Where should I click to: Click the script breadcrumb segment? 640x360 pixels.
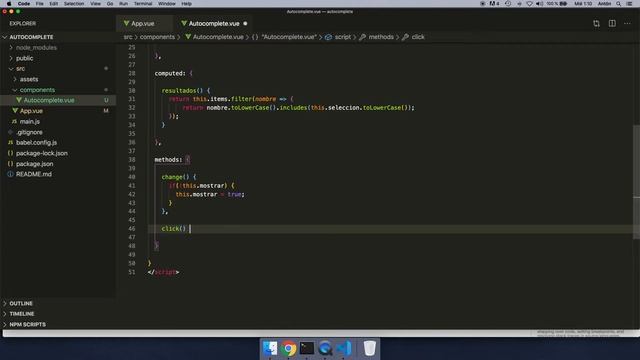(x=338, y=37)
